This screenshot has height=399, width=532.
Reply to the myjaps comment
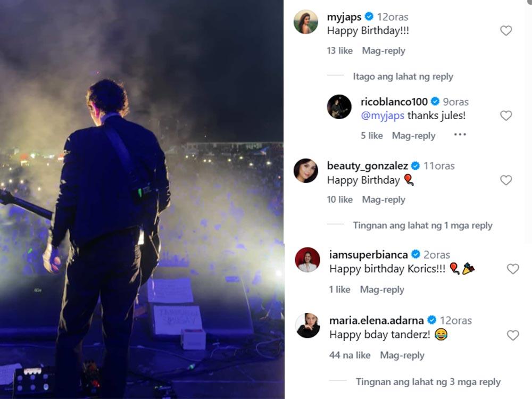click(384, 51)
